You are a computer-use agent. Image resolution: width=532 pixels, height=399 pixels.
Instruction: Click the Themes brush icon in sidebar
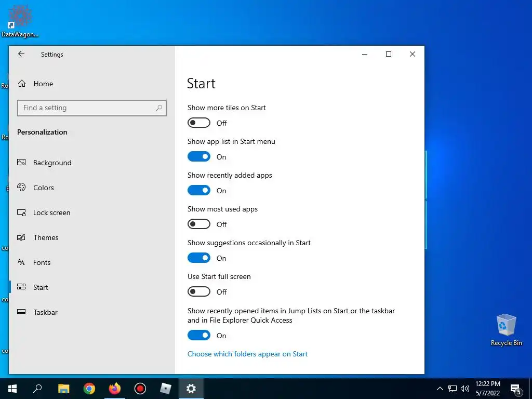click(21, 237)
